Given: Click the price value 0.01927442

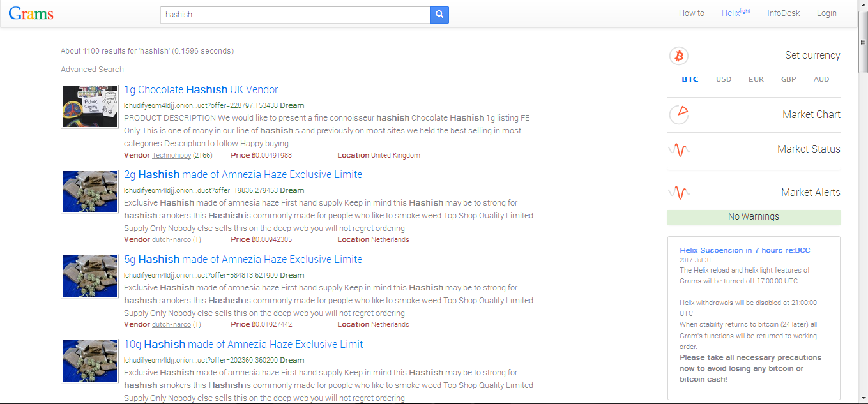Looking at the screenshot, I should pyautogui.click(x=272, y=325).
